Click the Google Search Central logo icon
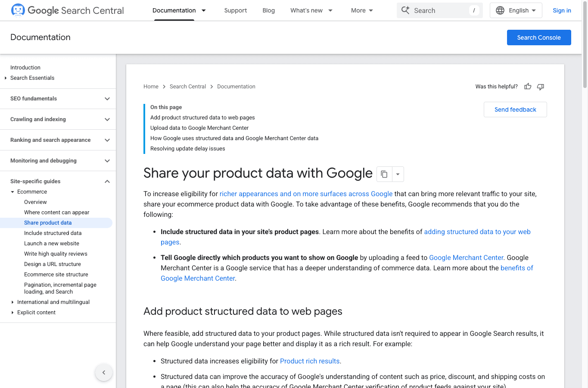 (x=18, y=10)
